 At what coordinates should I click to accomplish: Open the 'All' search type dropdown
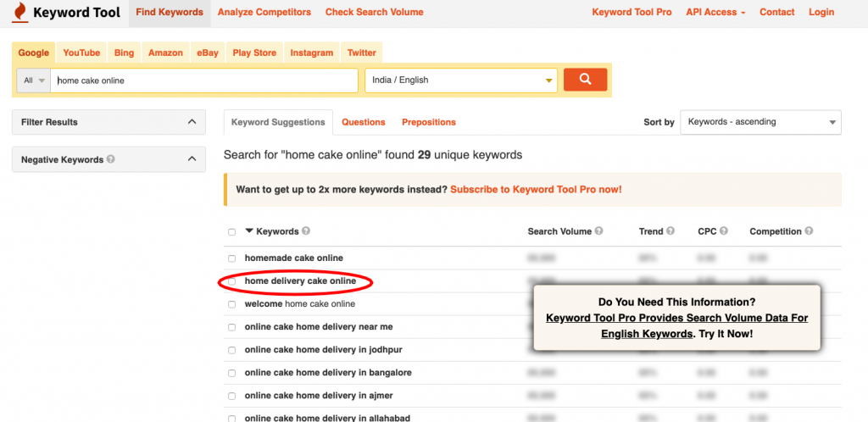34,81
